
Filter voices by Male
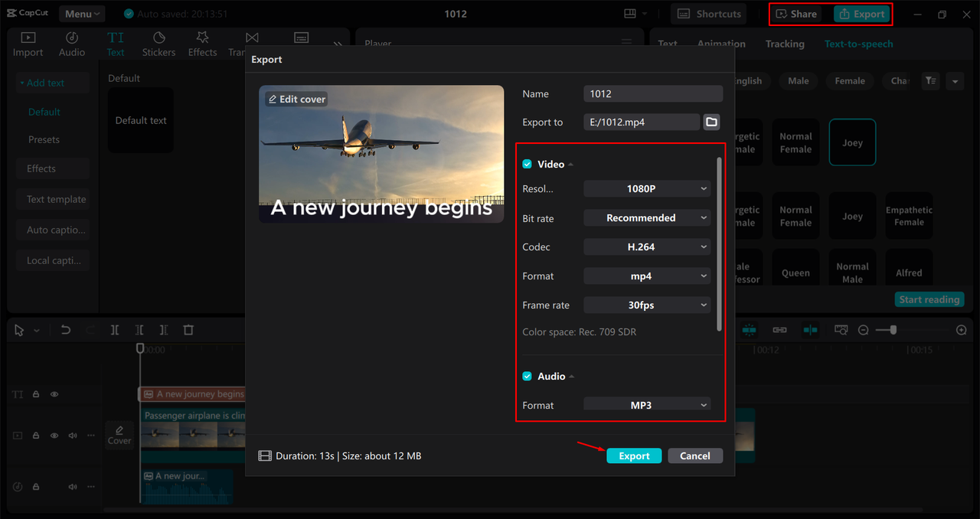coord(799,81)
